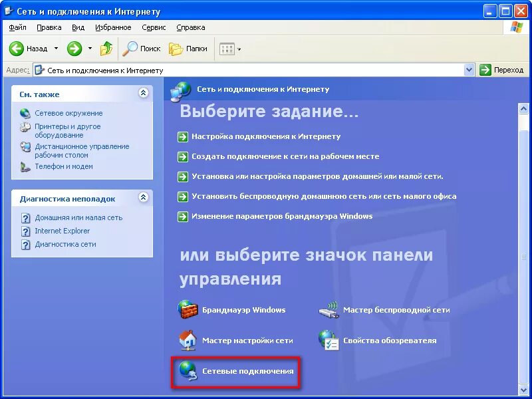Click the Переход go button

[501, 70]
